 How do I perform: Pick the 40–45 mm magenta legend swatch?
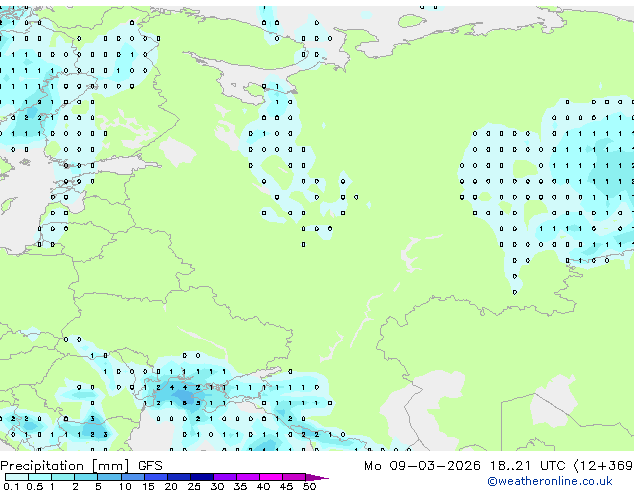pos(271,477)
